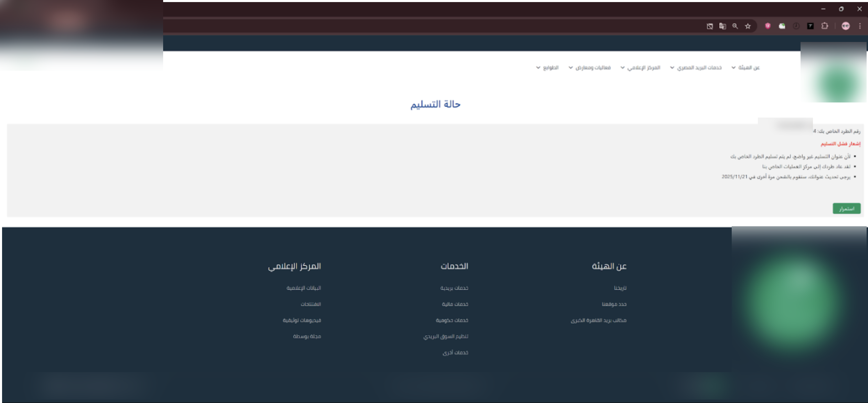The image size is (868, 403).
Task: Open the uBlock Origin ad blocker icon
Action: pyautogui.click(x=768, y=26)
